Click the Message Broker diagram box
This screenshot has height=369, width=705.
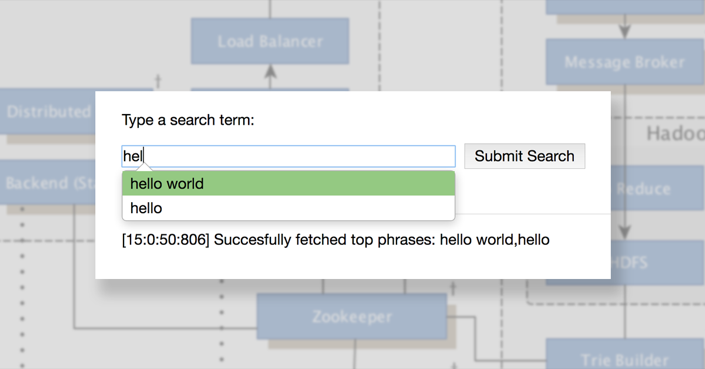625,62
